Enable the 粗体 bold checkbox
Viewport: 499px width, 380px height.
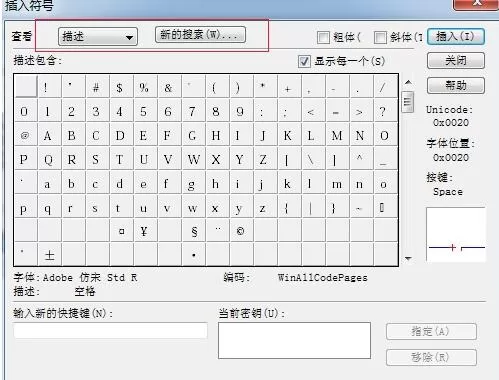(323, 37)
